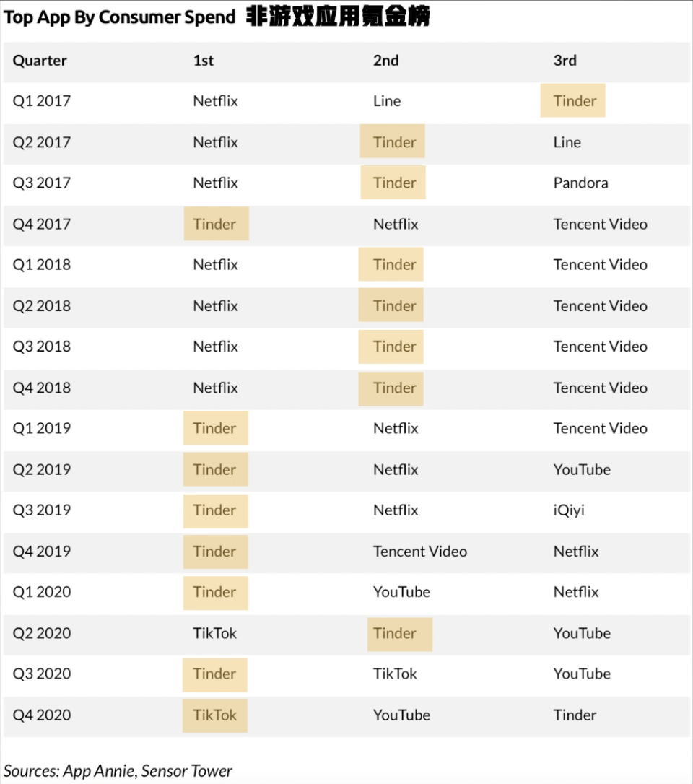Select the "Q2 2019" quarter label

point(42,469)
